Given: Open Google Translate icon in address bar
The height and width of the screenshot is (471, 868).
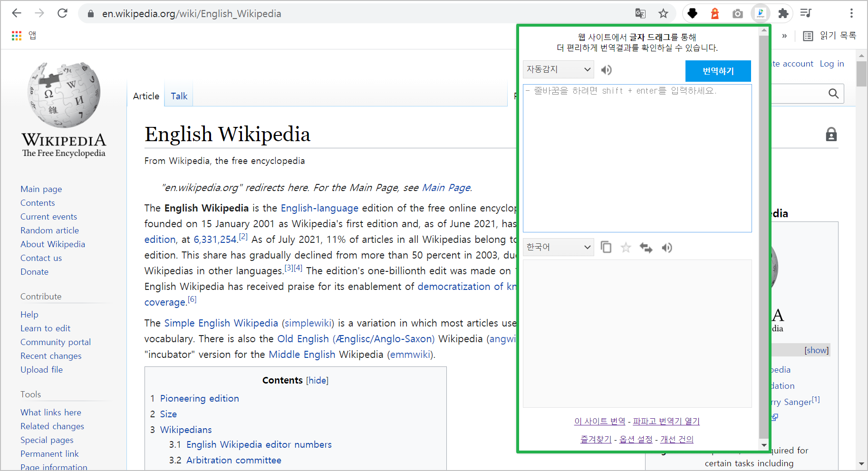Looking at the screenshot, I should pyautogui.click(x=640, y=13).
